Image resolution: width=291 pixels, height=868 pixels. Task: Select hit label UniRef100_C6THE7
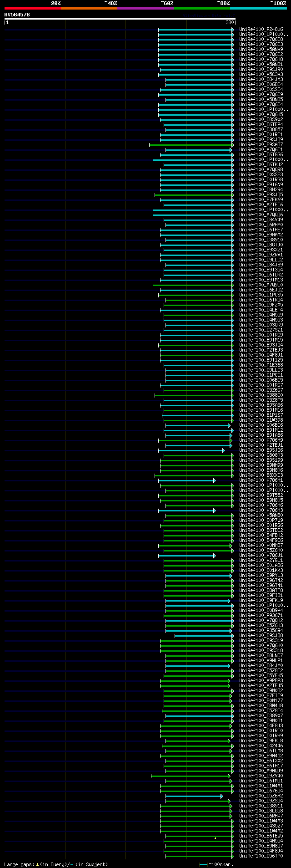tap(261, 230)
